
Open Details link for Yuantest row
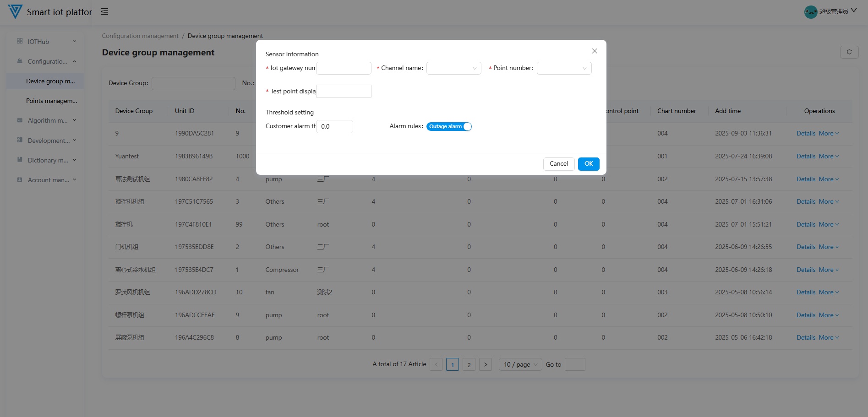point(806,156)
